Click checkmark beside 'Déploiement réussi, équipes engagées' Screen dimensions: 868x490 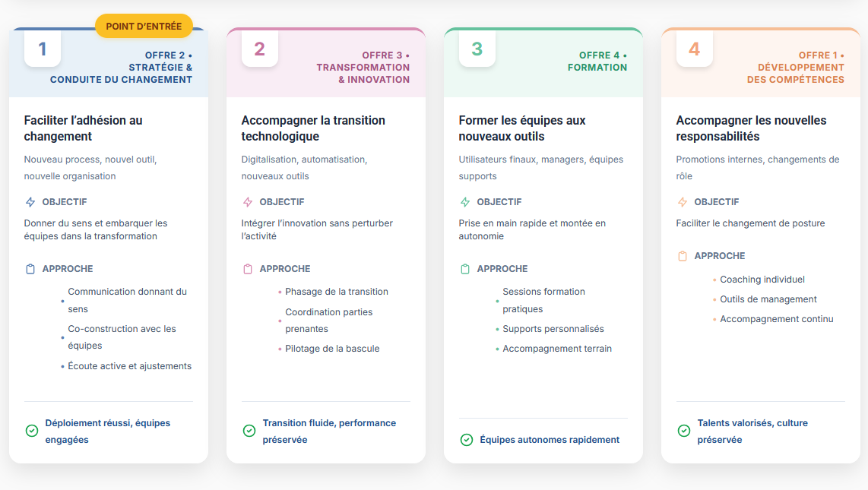[32, 431]
